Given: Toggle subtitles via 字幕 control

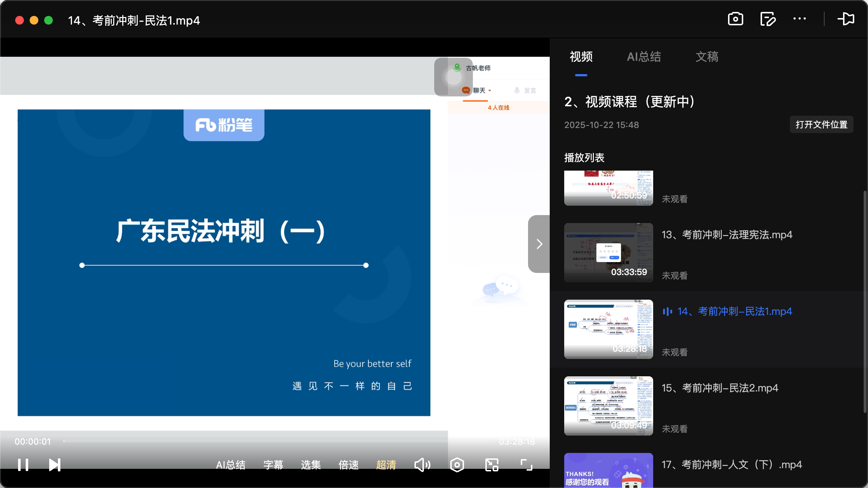Looking at the screenshot, I should 273,465.
